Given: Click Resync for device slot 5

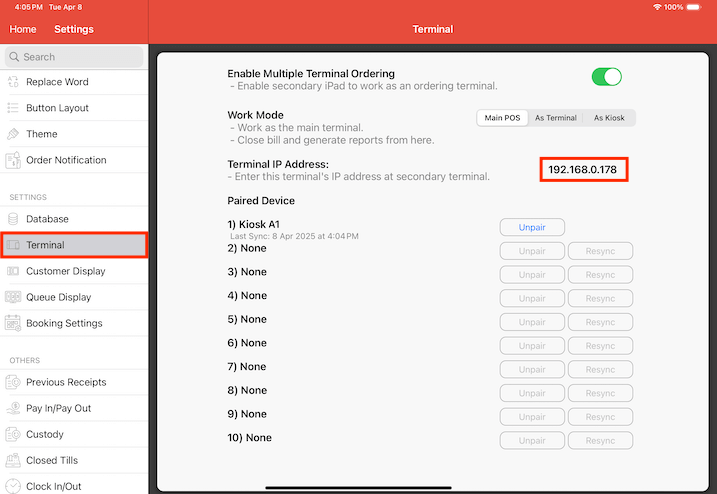Looking at the screenshot, I should [600, 322].
